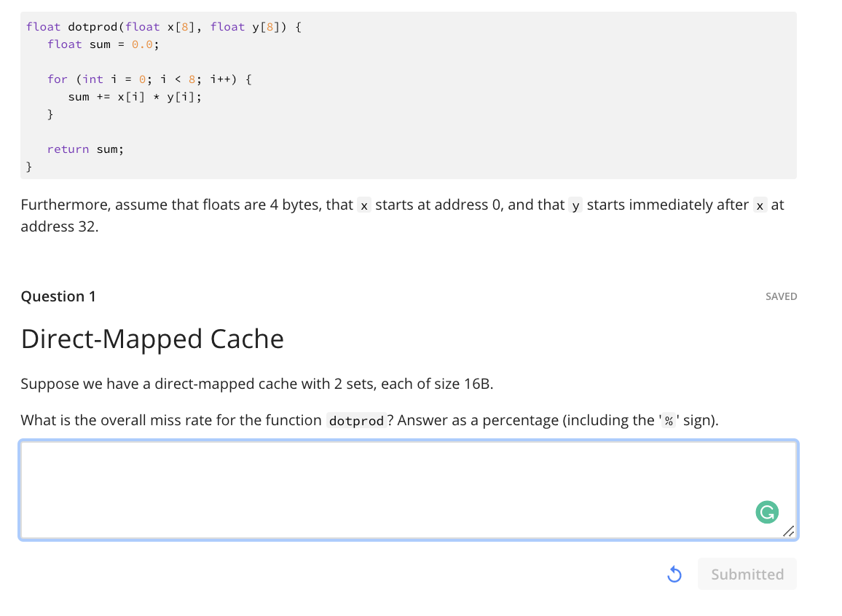This screenshot has width=842, height=616.
Task: Click the blue reset arrow icon
Action: coord(674,574)
